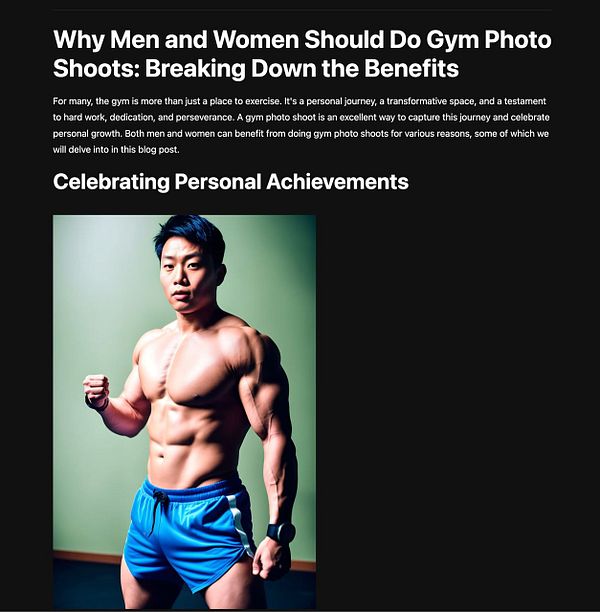
Task: Click the phrase 'personal growth.' in the paragraph
Action: pyautogui.click(x=87, y=134)
